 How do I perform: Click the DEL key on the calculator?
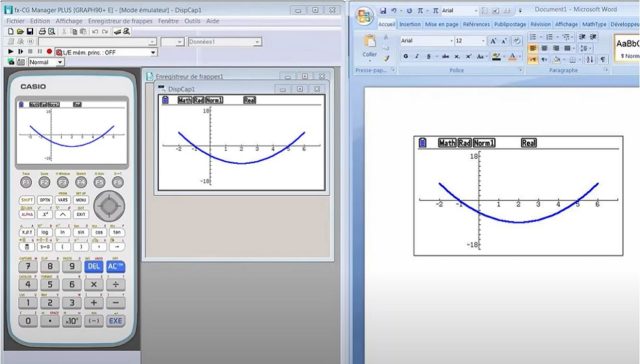(93, 266)
